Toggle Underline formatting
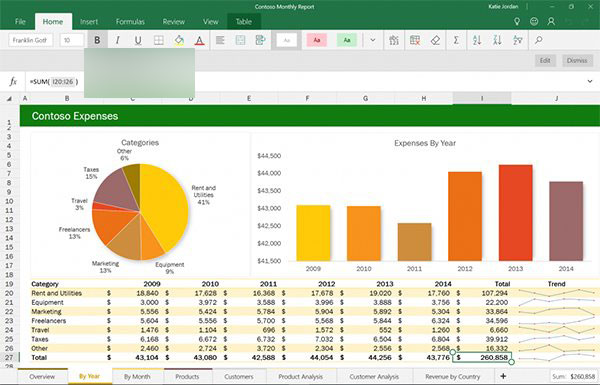The image size is (600, 385). (x=138, y=40)
